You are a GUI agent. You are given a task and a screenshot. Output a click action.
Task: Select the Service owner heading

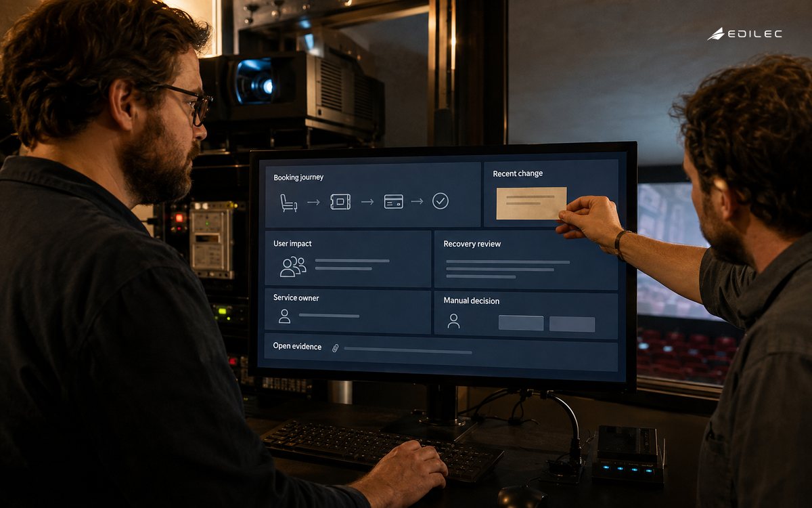point(296,297)
